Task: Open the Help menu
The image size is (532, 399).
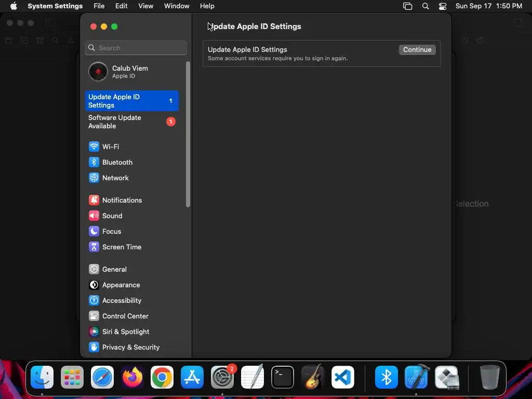Action: [207, 6]
